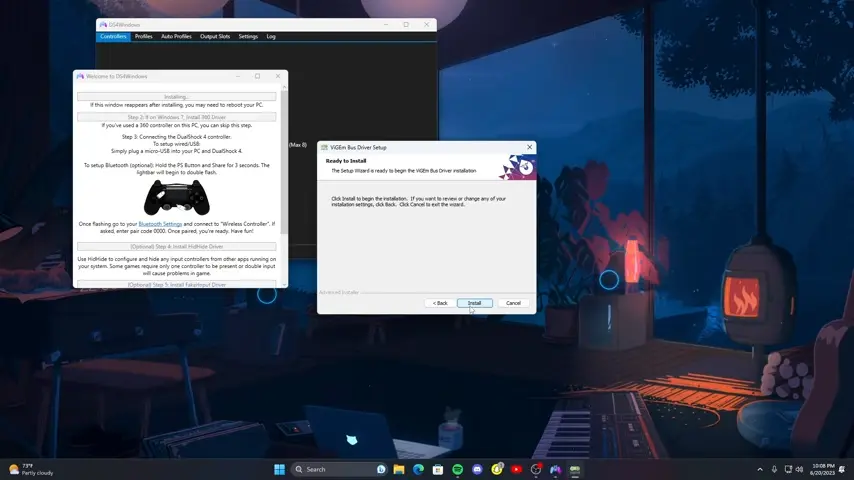854x480 pixels.
Task: Click scroll-down arrow in Welcome window
Action: coord(284,284)
